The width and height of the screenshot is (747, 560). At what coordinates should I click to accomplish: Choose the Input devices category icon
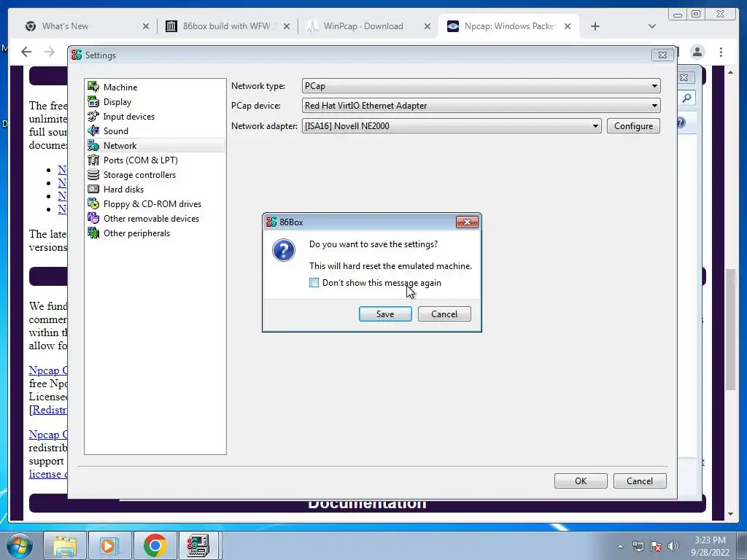click(x=93, y=116)
